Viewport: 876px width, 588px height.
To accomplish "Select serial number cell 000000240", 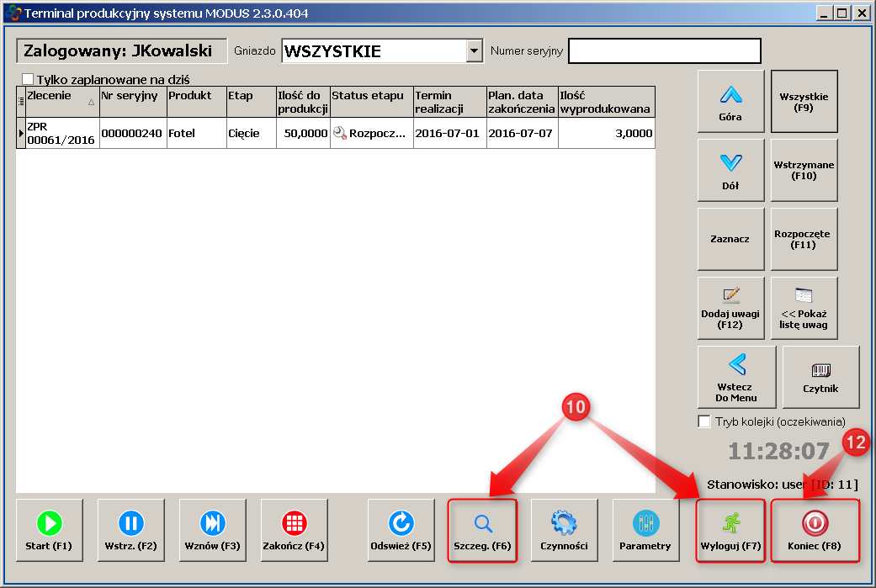I will (x=133, y=133).
